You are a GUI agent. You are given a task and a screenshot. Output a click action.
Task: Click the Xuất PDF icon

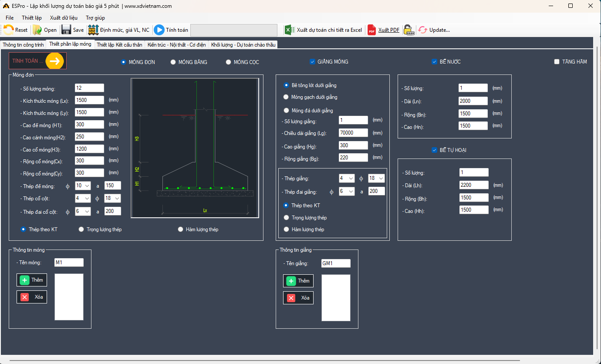[371, 30]
